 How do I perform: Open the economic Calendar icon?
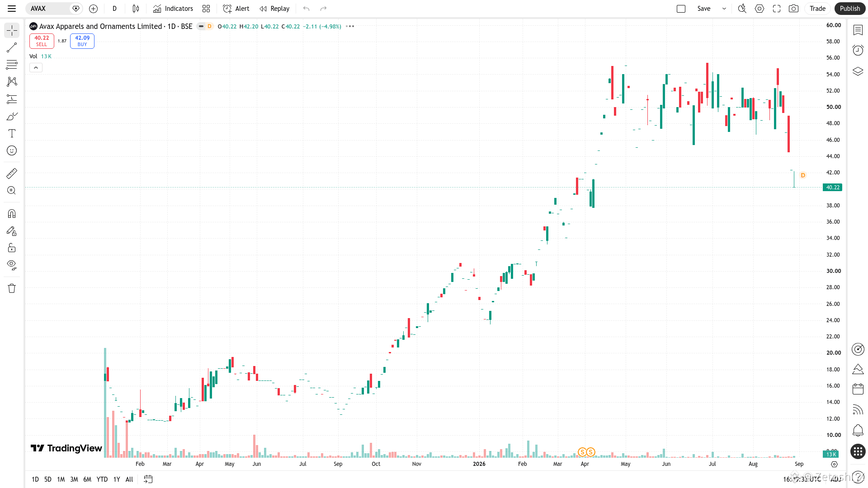coord(858,389)
